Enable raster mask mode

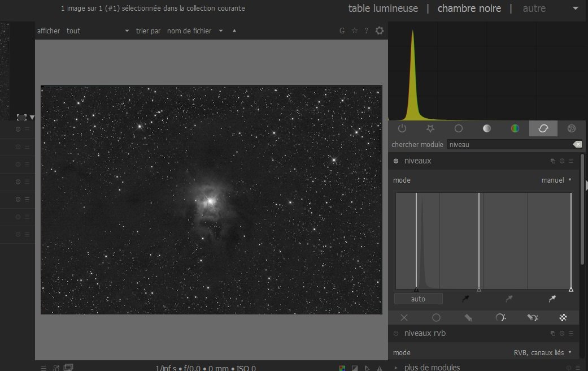pos(563,318)
